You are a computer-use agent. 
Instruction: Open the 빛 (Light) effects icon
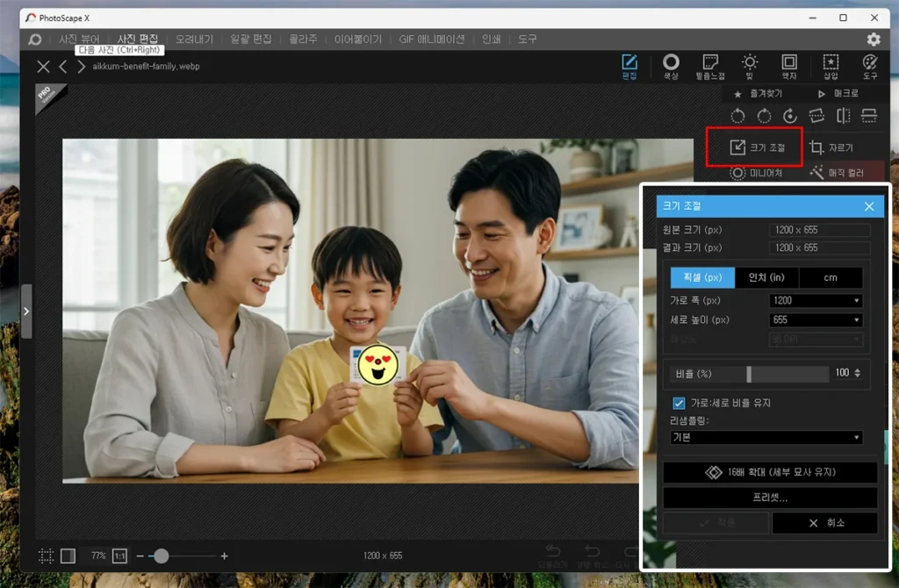point(750,66)
